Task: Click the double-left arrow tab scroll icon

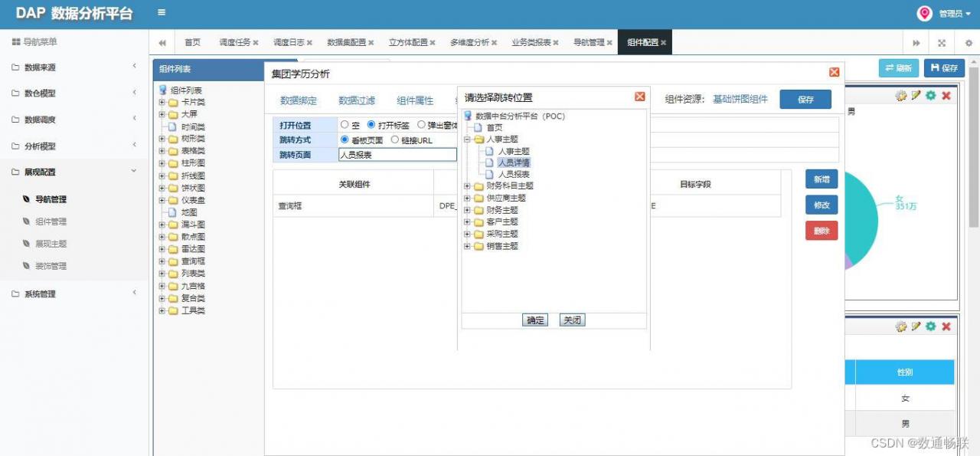Action: pyautogui.click(x=162, y=43)
